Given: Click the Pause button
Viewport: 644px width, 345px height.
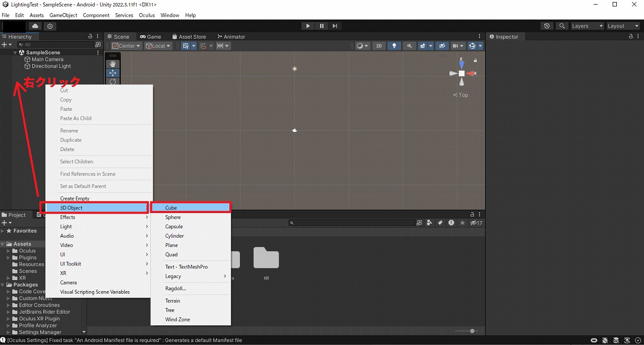Looking at the screenshot, I should [x=321, y=26].
